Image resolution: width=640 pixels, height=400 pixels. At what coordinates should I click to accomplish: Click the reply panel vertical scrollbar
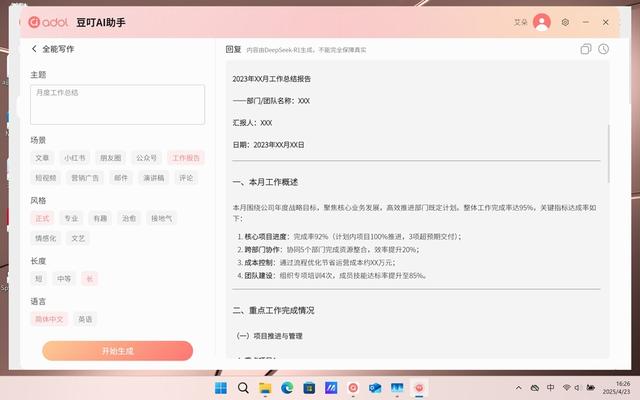click(x=608, y=153)
